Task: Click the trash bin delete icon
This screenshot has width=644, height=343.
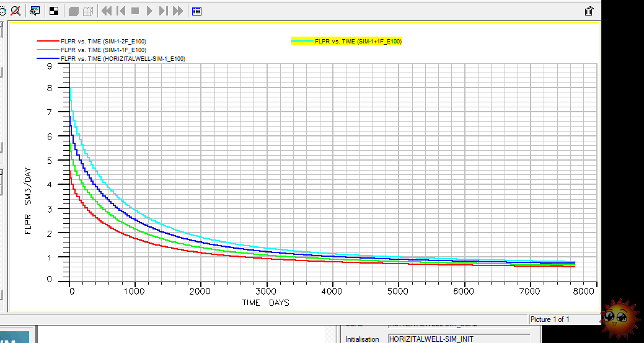Action: coord(589,11)
